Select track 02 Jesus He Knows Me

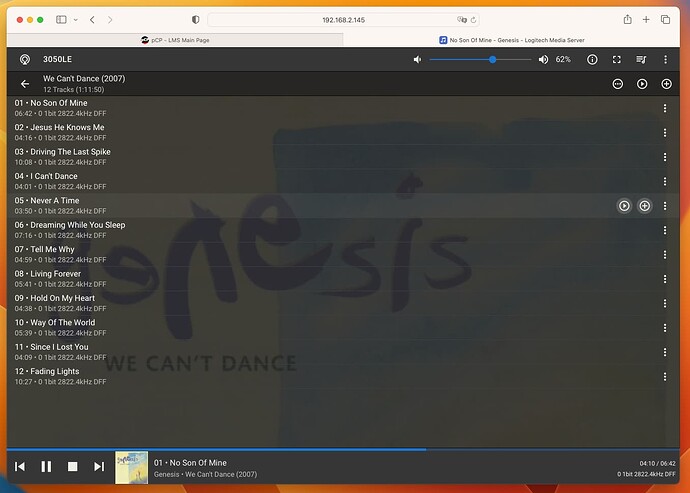click(x=343, y=132)
